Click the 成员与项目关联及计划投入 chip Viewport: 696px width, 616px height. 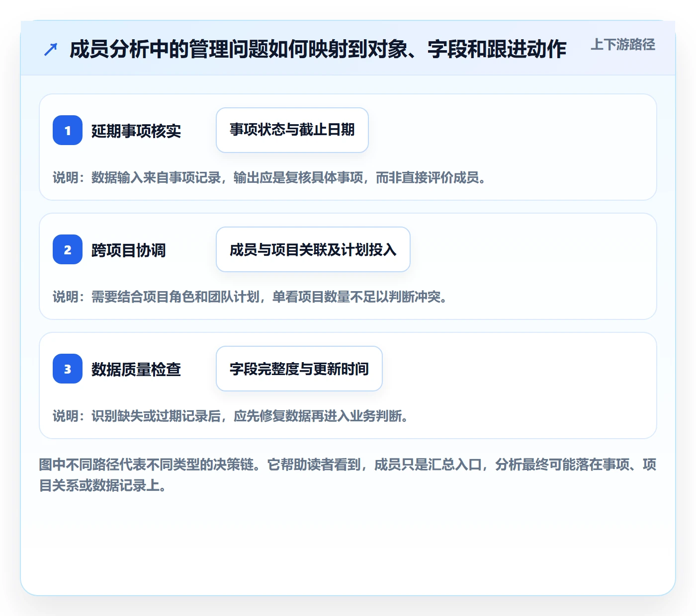coord(313,249)
